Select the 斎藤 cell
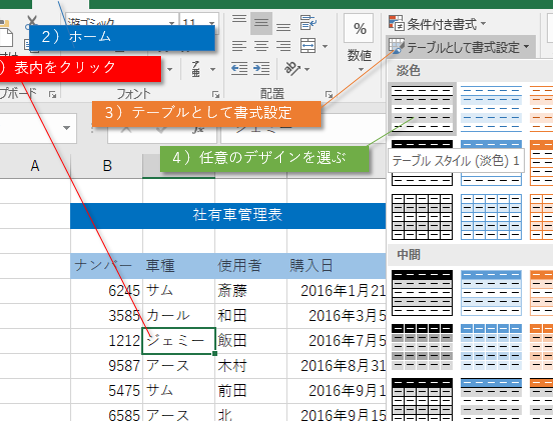This screenshot has height=421, width=553. pos(251,291)
